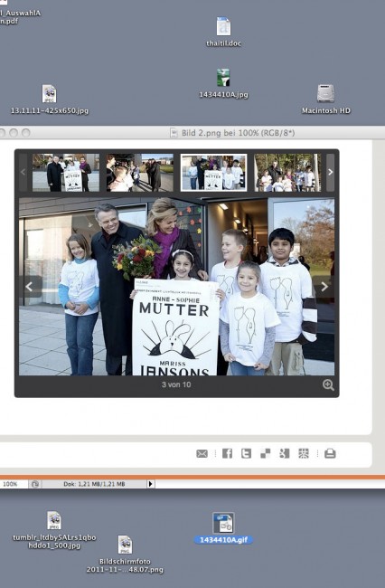Click the status bar icon next to 100%
The width and height of the screenshot is (385, 588).
pos(35,484)
